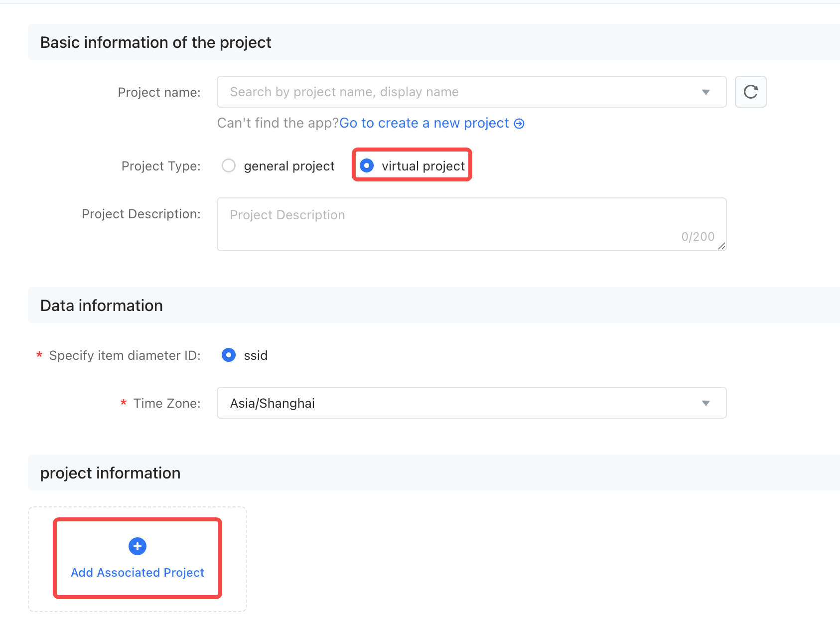The image size is (840, 632).
Task: Click the Specify item diameter ID label
Action: (125, 355)
